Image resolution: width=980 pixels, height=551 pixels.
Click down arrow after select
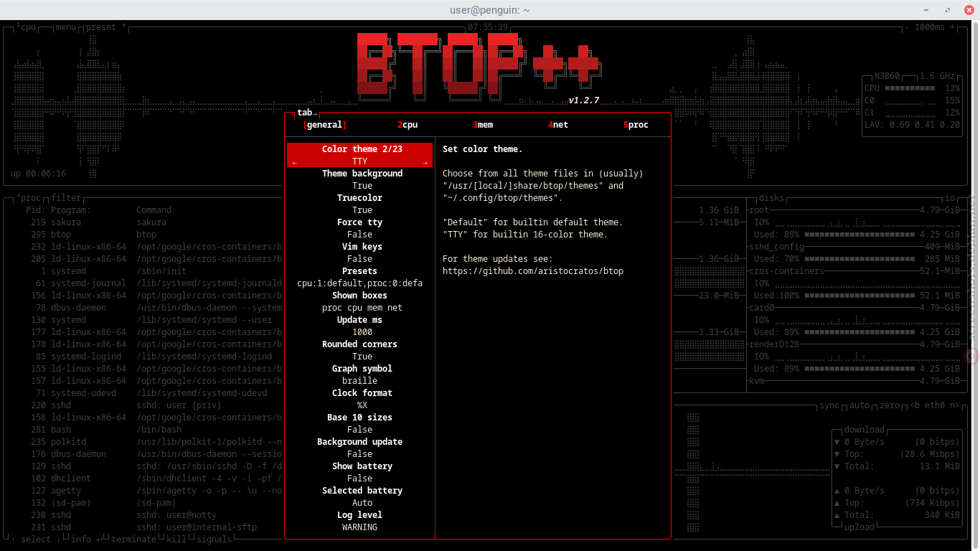59,540
